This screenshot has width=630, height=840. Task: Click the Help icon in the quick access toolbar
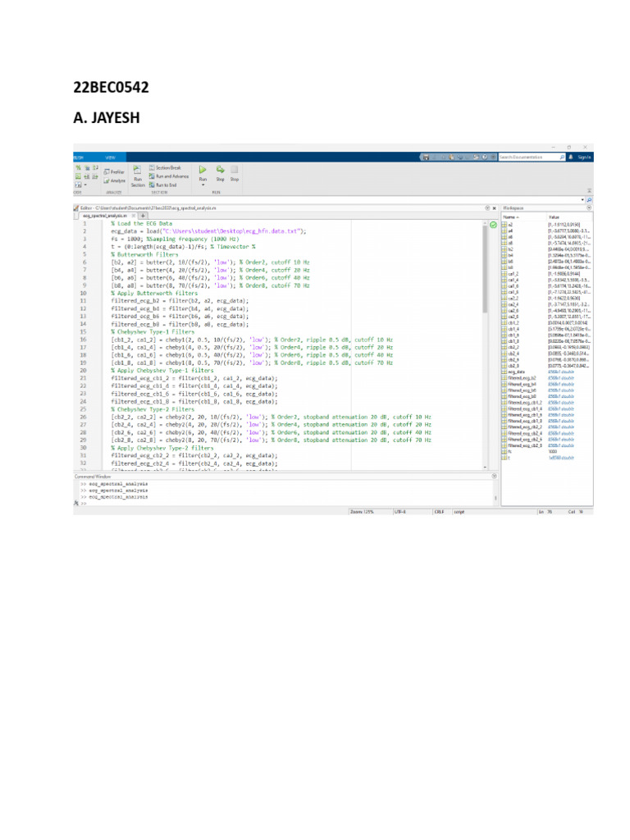coord(485,157)
